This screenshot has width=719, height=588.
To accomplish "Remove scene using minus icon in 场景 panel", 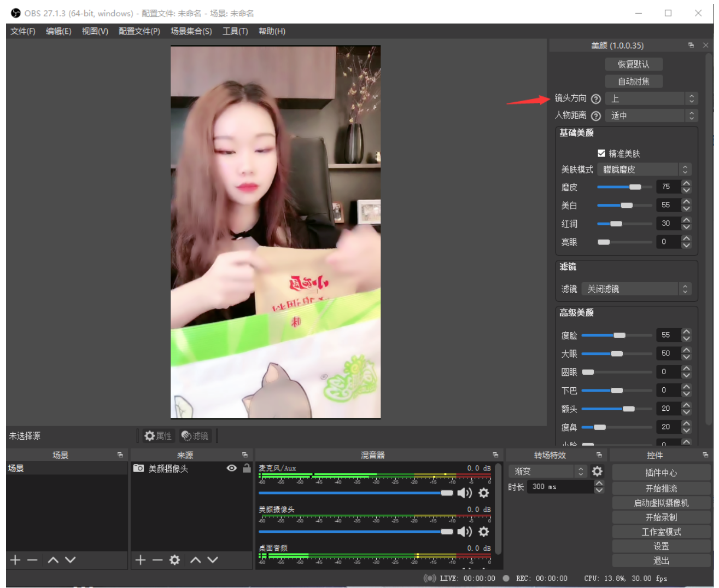I will pyautogui.click(x=32, y=560).
